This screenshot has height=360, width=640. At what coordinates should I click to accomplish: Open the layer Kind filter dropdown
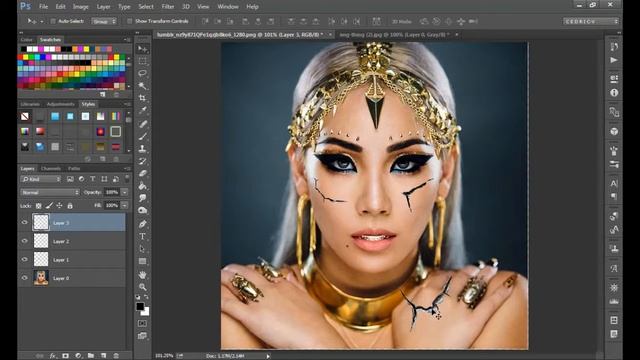(x=41, y=179)
